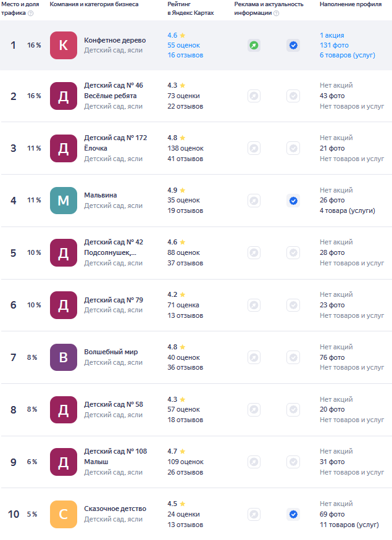Viewport: 392px width, 540px height.
Task: Click the help icon next to 'Реклама и актуальность информации'
Action: pyautogui.click(x=276, y=13)
